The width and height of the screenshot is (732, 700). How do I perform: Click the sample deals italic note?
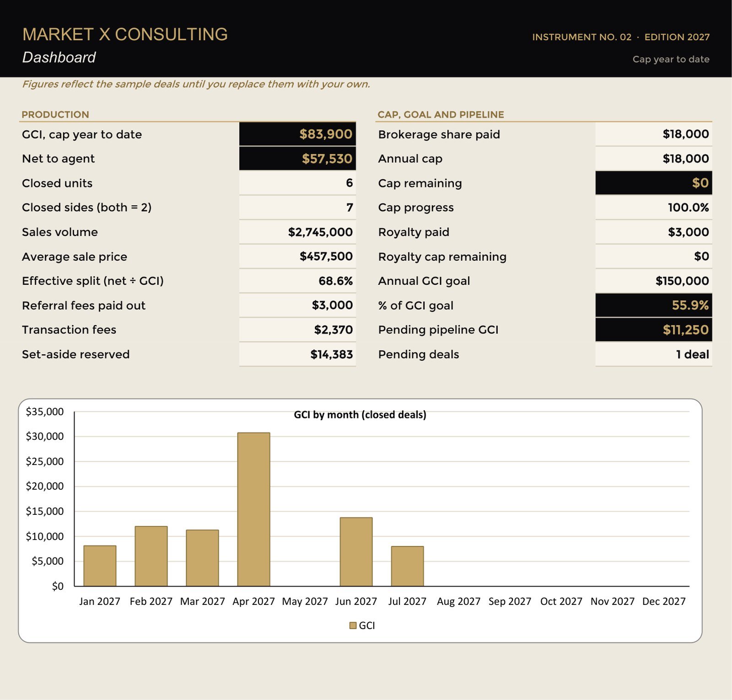[x=196, y=84]
